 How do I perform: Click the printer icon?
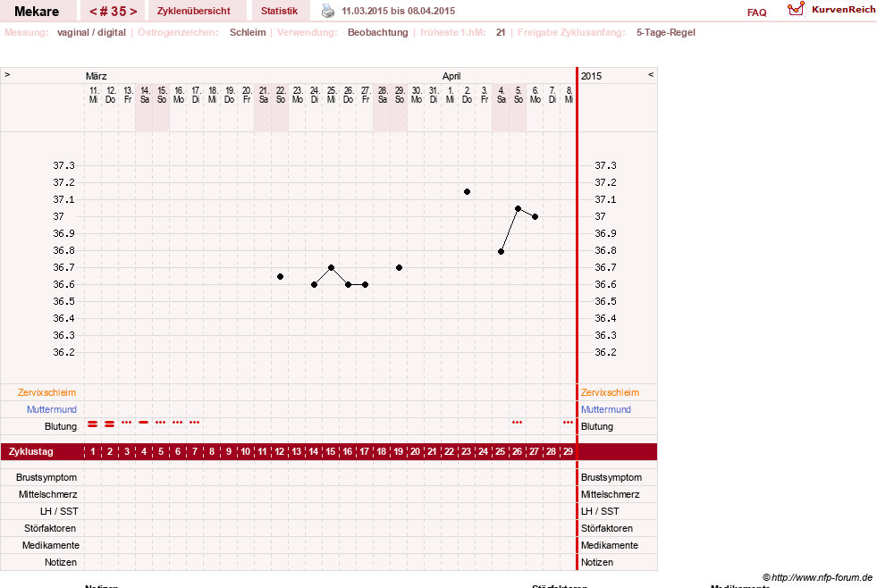pos(328,11)
